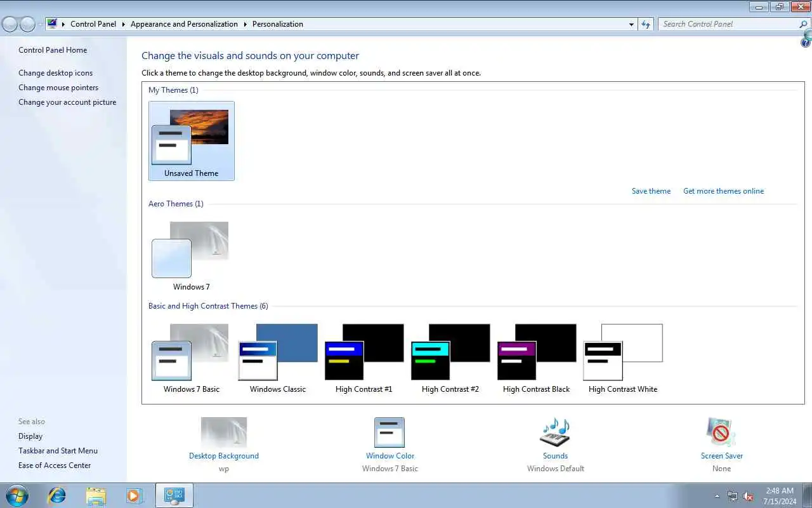
Task: Open Ease of Access Center link
Action: tap(55, 465)
